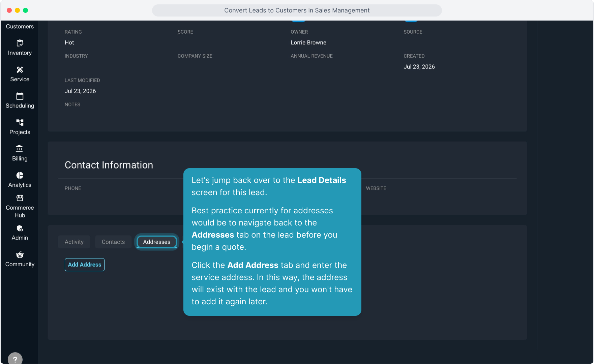
Task: Click the red close window button
Action: tap(9, 10)
